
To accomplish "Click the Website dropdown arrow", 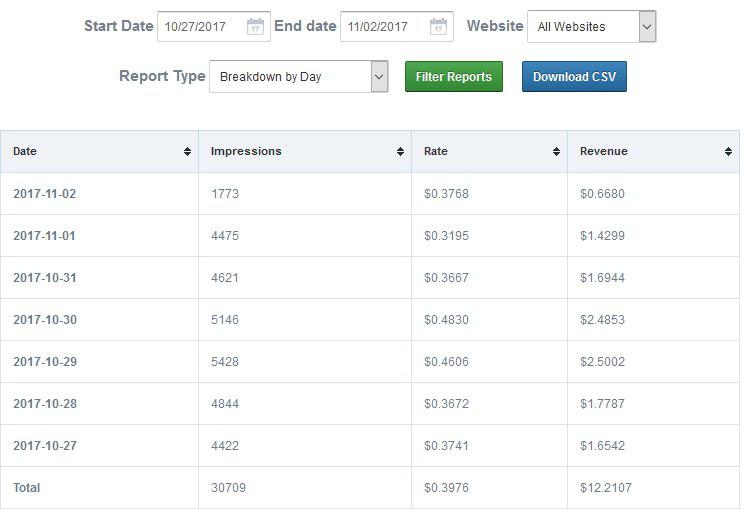I will click(647, 27).
